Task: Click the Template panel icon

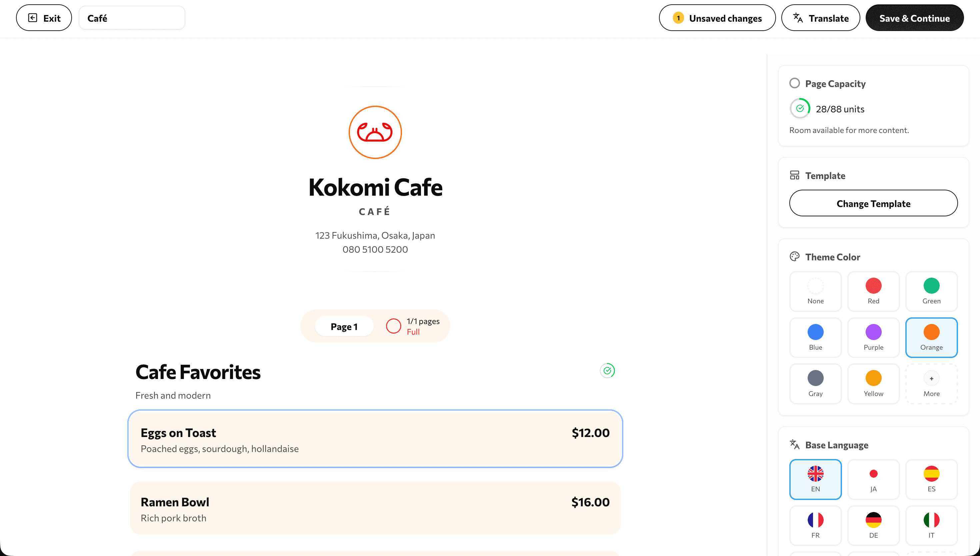Action: click(795, 175)
